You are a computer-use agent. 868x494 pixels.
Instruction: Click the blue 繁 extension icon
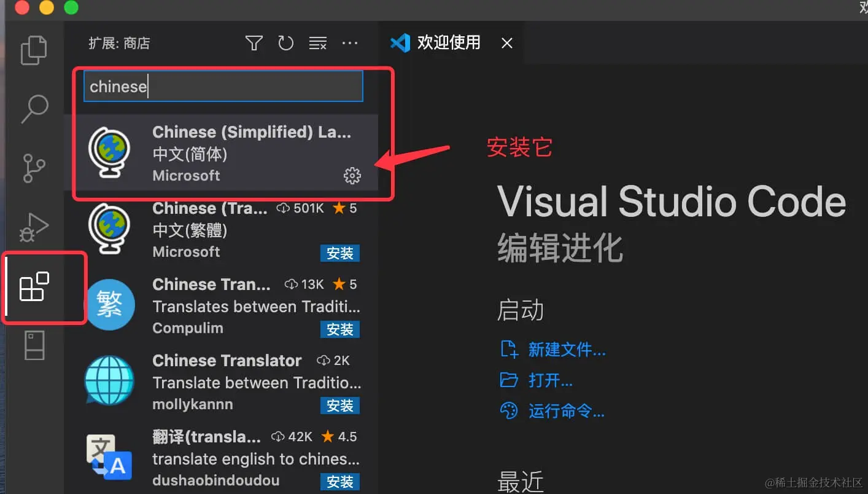click(109, 304)
